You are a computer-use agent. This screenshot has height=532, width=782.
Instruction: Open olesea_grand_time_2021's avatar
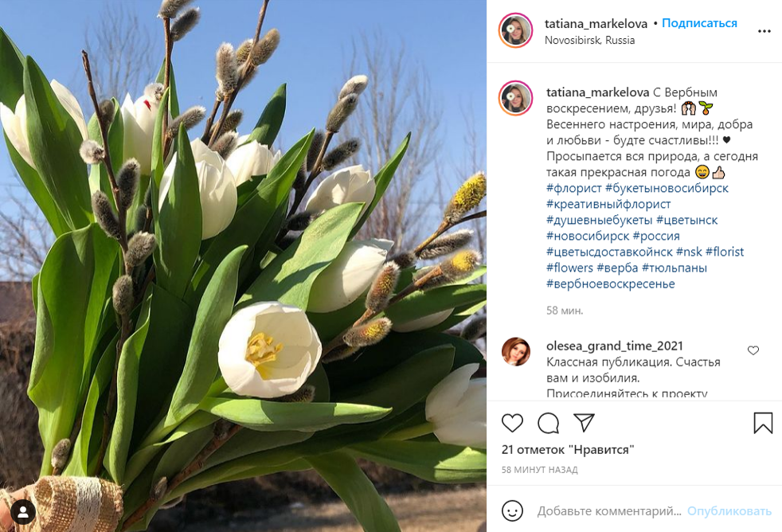(516, 351)
